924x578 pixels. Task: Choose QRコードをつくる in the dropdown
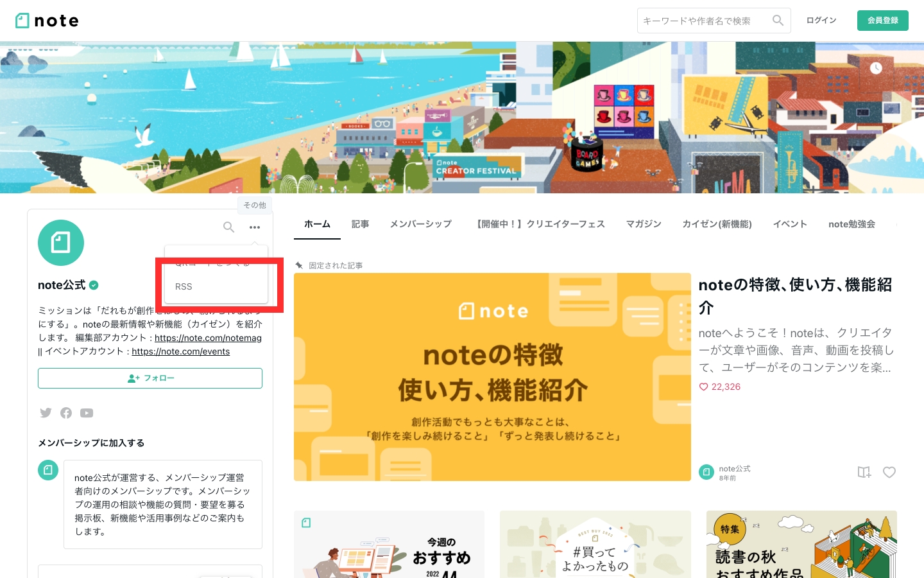coord(212,263)
